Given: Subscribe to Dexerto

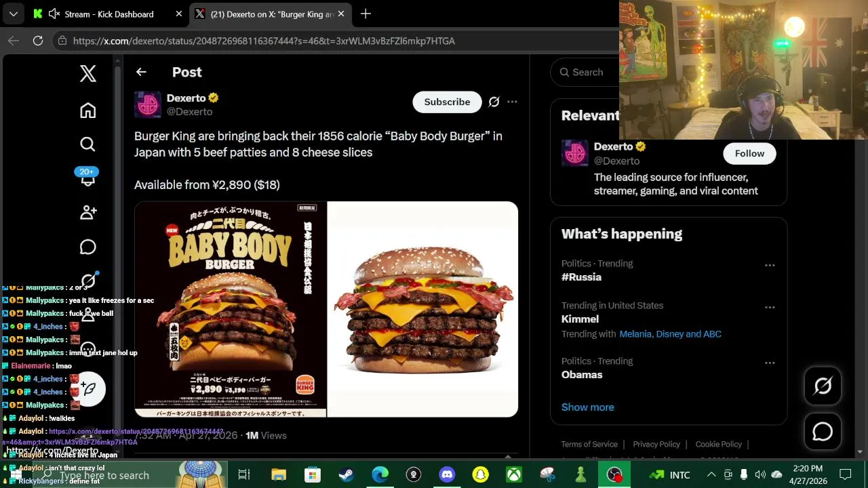Looking at the screenshot, I should pos(447,102).
